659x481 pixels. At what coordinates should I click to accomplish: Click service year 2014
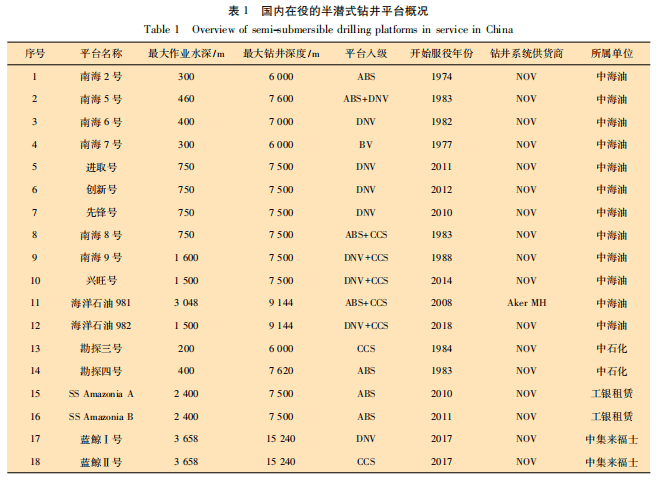pos(442,280)
